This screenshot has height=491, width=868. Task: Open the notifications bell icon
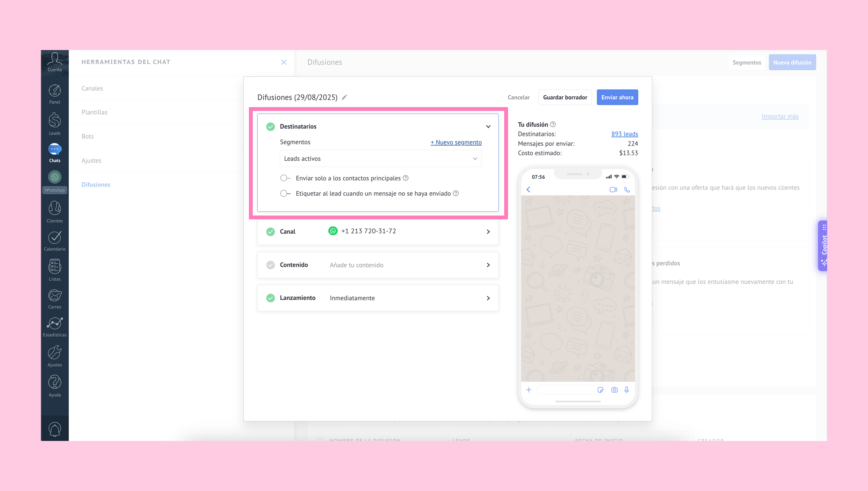tap(54, 429)
